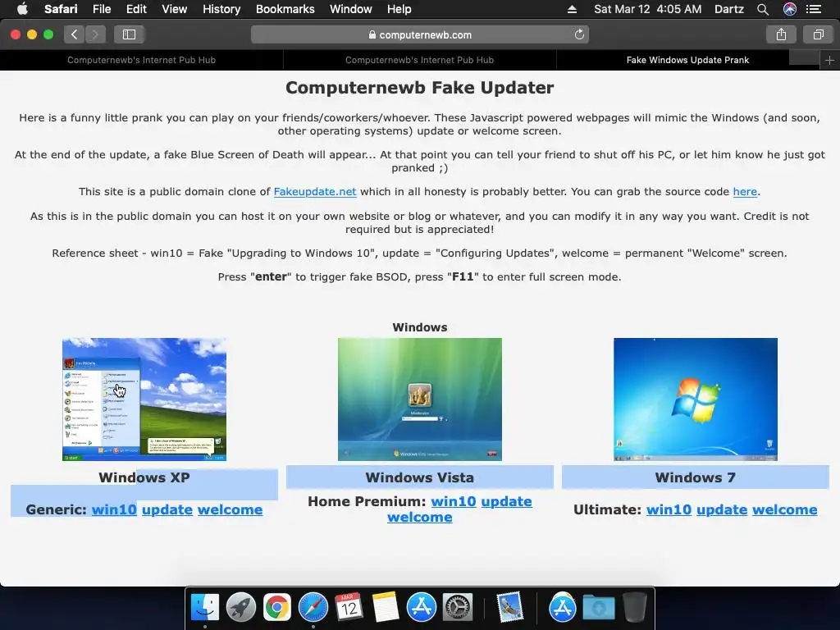Open Google Chrome from the Dock
The height and width of the screenshot is (630, 840).
tap(277, 608)
